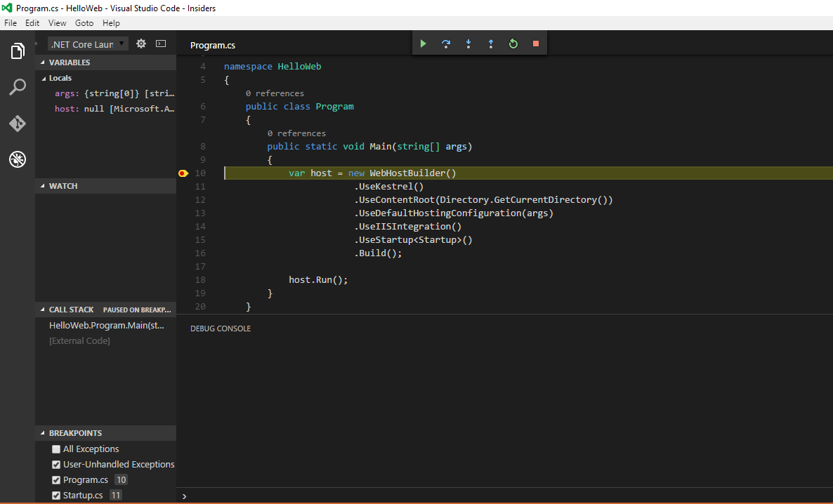
Task: Uncheck User-Unhandled Exceptions breakpoint
Action: click(x=56, y=465)
